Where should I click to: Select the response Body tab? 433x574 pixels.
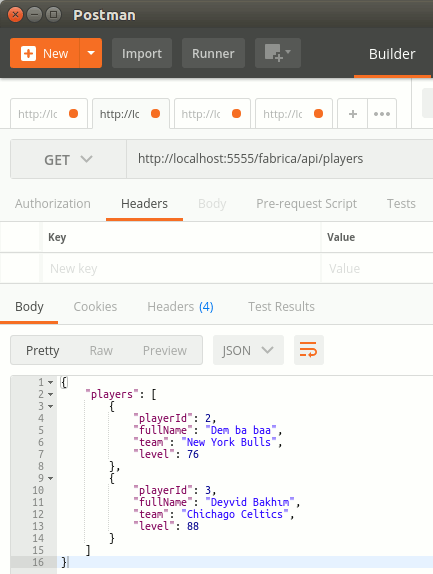coord(29,306)
